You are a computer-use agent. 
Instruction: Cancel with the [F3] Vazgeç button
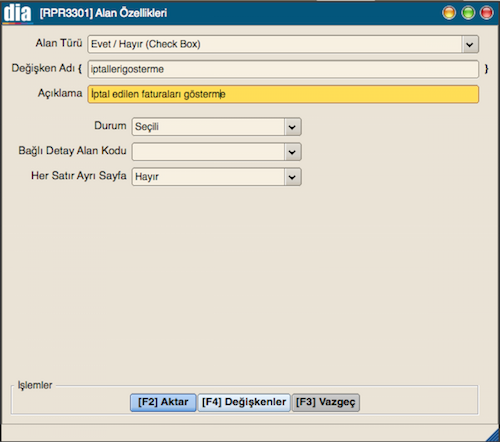click(x=326, y=402)
